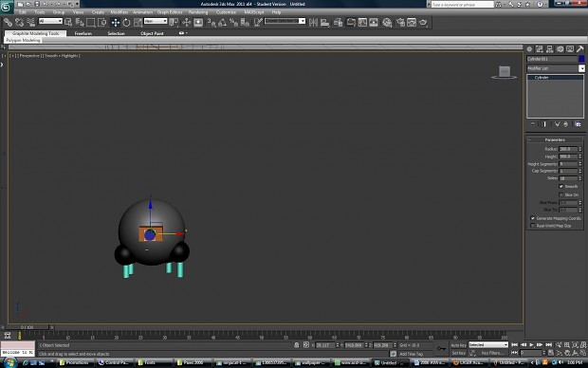Choose Rectangular Selection Region tool

point(90,23)
